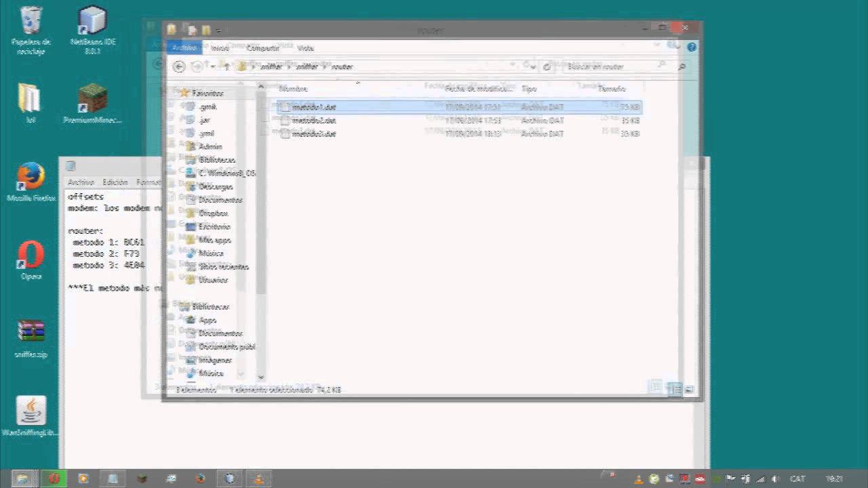Screen dimensions: 868x488
Task: Click the Back arrow in Explorer
Action: [x=179, y=66]
